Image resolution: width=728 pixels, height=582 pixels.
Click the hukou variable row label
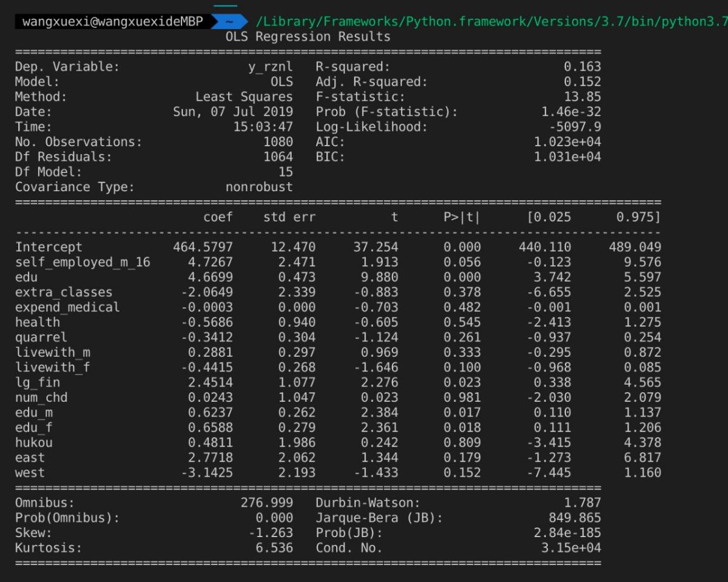[33, 442]
